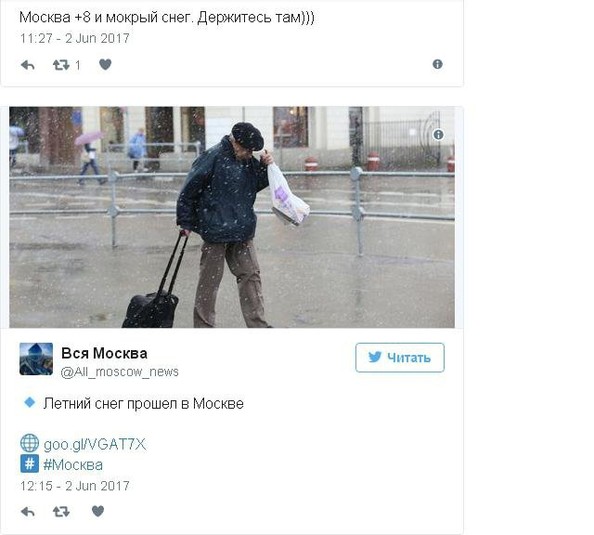Screen dimensions: 594x535
Task: Click info icon over the snow photo
Action: pyautogui.click(x=438, y=135)
